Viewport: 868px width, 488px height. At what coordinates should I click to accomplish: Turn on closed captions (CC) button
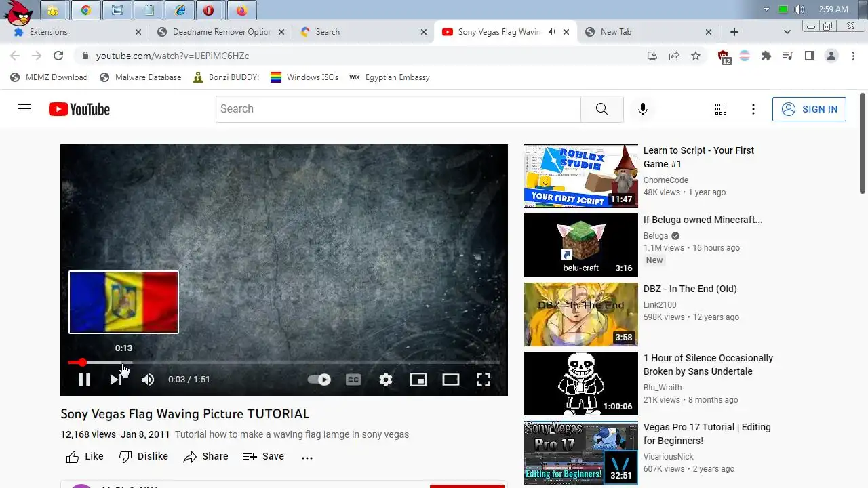point(353,380)
